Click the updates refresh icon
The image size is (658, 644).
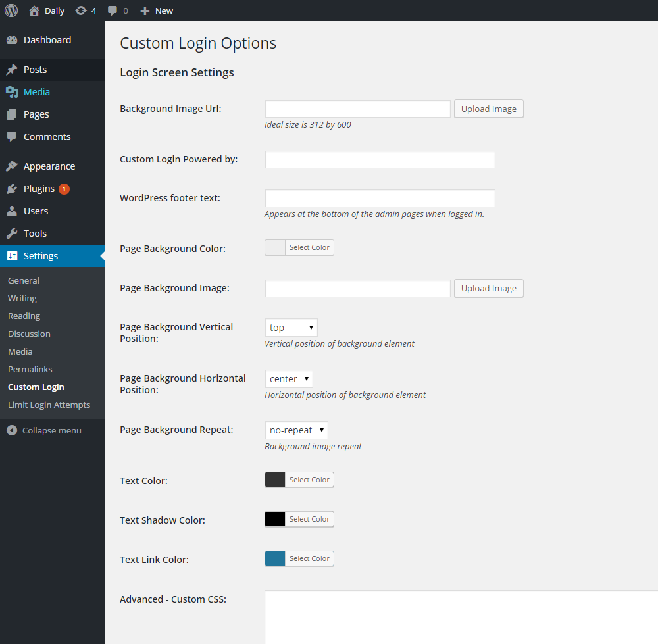pyautogui.click(x=81, y=11)
